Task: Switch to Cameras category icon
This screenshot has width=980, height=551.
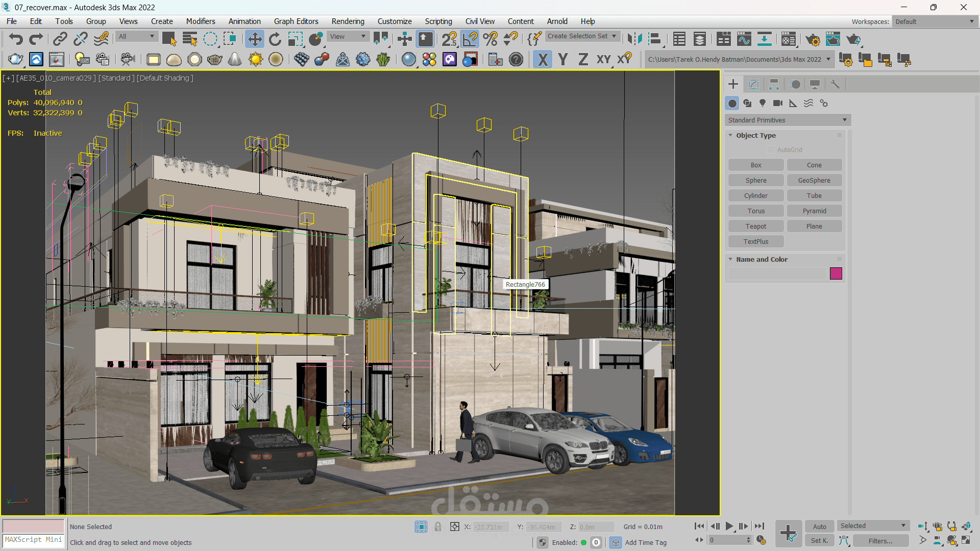Action: [777, 103]
